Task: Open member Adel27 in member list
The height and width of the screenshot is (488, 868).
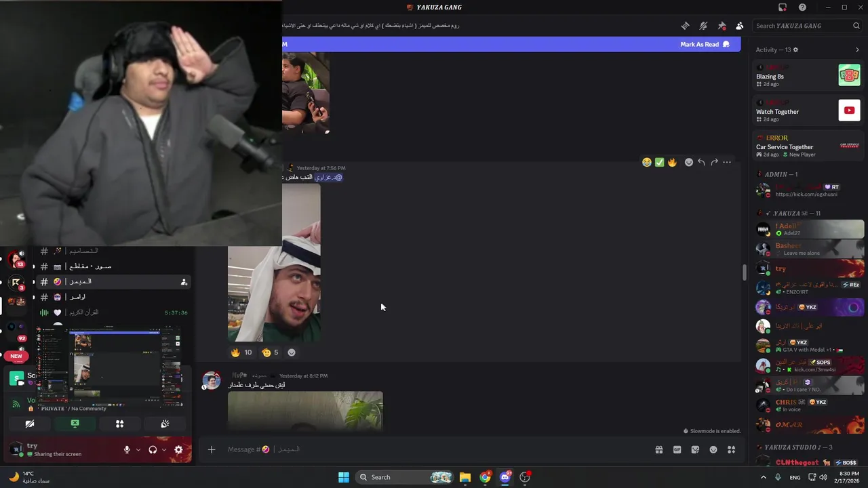Action: click(x=808, y=229)
